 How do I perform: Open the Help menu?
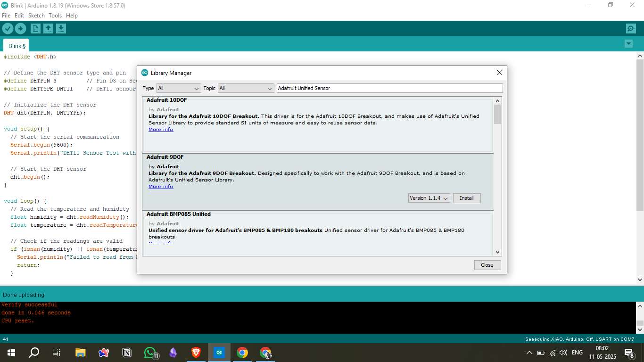(x=72, y=16)
